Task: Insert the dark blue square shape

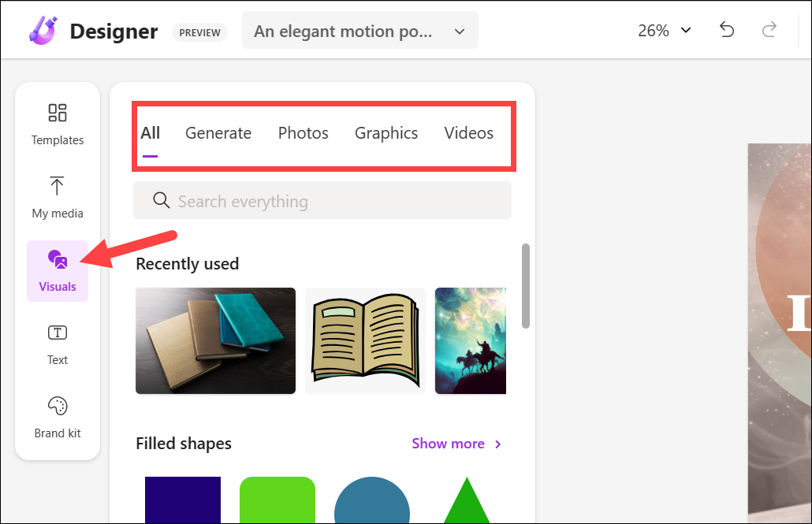Action: click(x=183, y=500)
